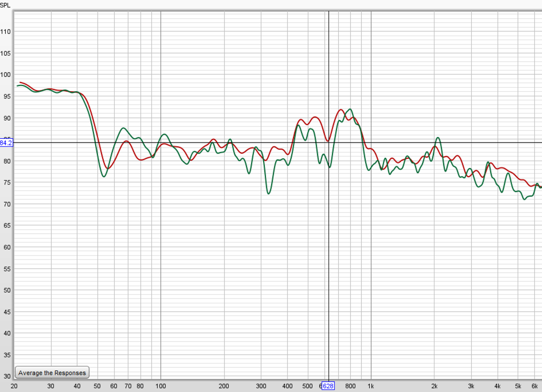
Task: Click the 110 label on SPL axis
Action: coord(6,32)
